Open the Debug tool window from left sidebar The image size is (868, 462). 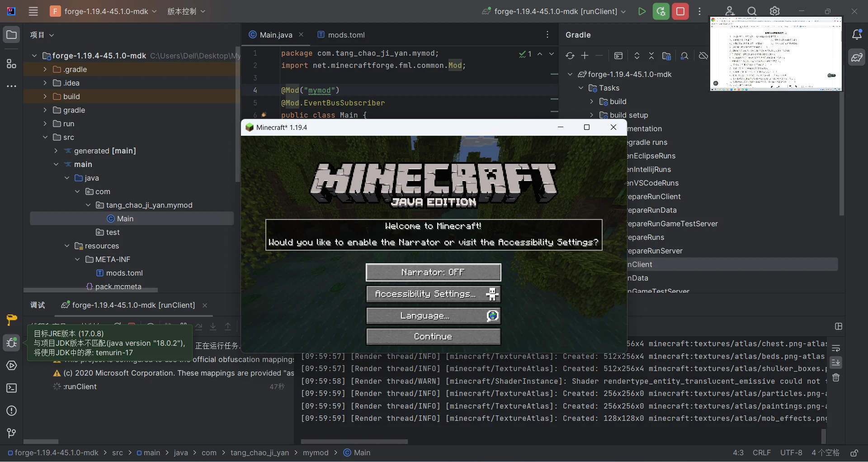click(11, 343)
